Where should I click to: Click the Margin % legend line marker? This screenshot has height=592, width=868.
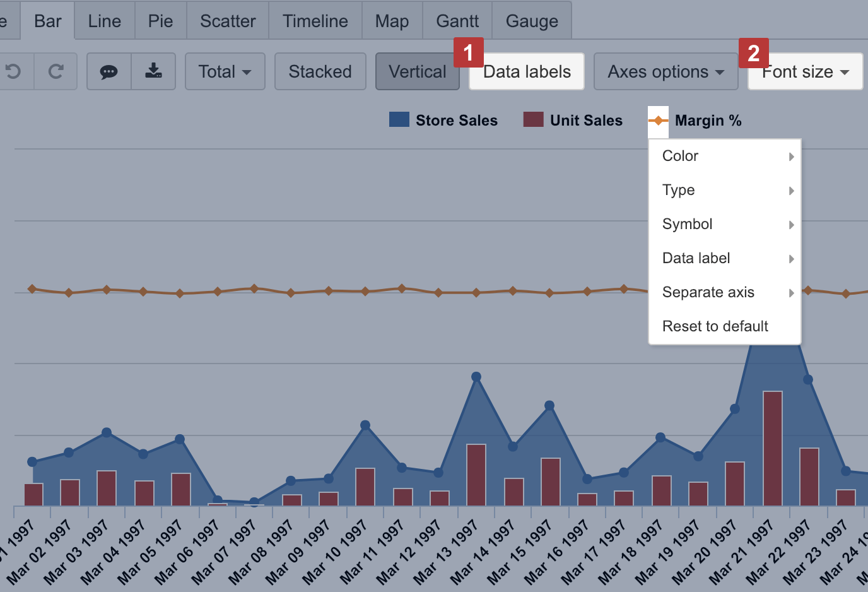click(x=658, y=121)
